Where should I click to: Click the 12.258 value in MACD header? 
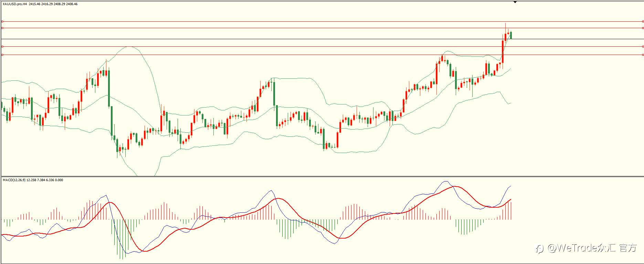[31, 180]
